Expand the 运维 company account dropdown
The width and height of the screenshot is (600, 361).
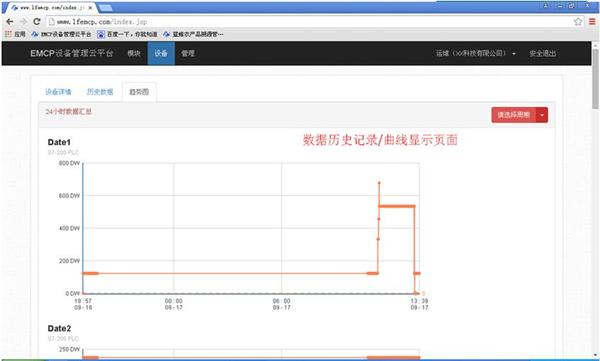tap(476, 54)
